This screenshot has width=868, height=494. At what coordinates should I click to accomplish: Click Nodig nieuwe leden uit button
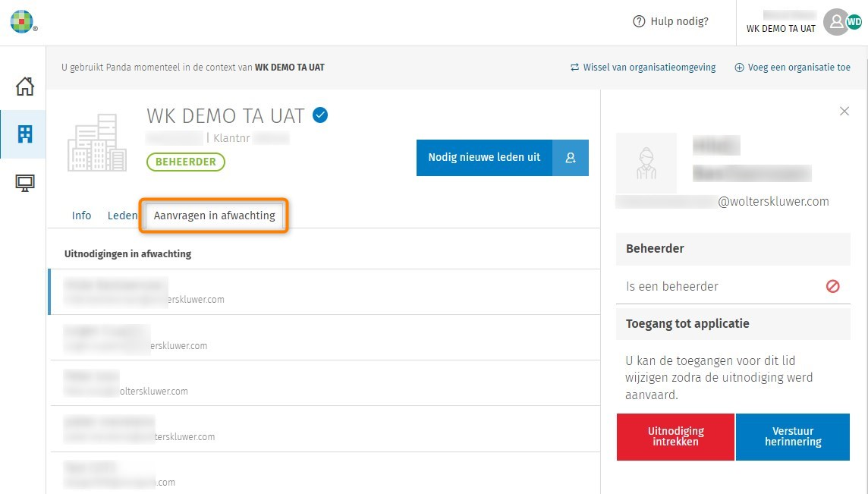click(484, 158)
